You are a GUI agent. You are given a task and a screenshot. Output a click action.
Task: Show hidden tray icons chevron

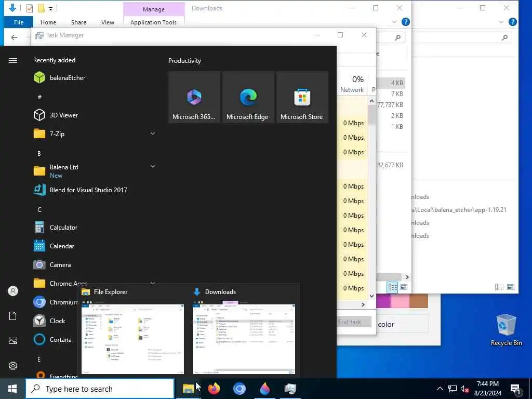[x=440, y=389]
